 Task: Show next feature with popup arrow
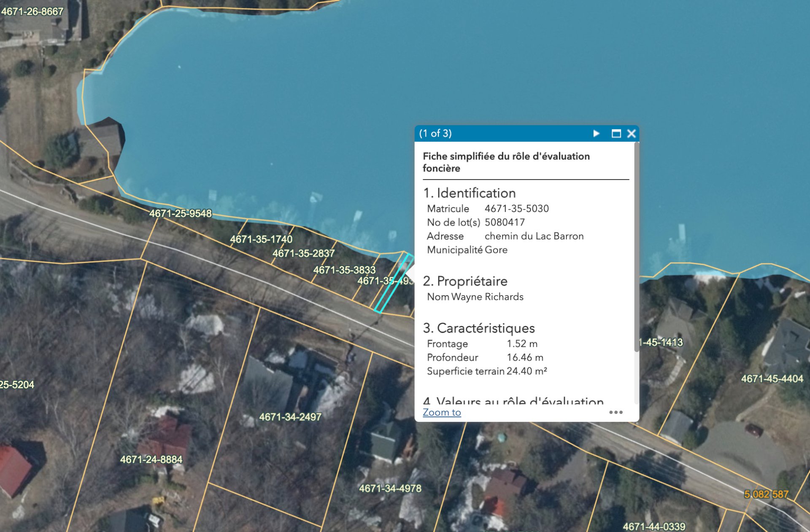tap(596, 134)
